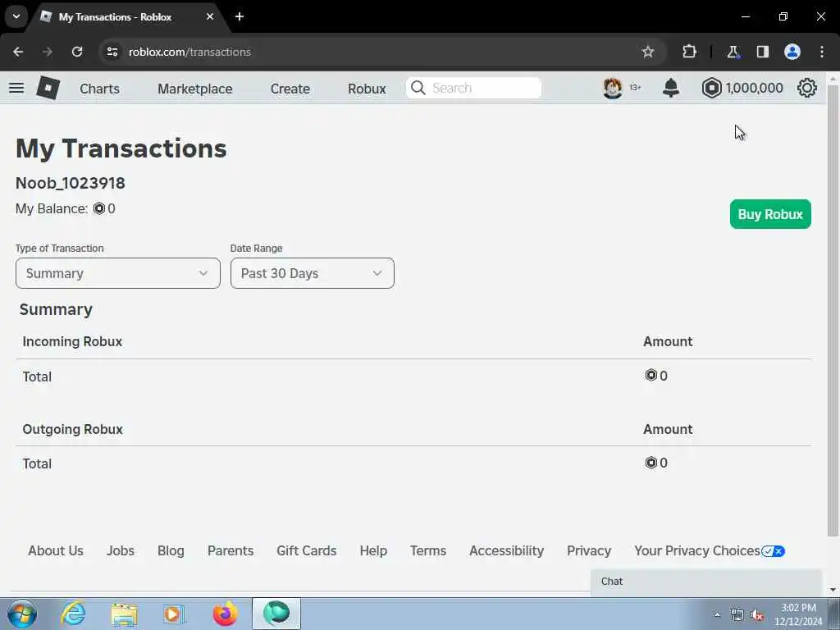Open the hamburger navigation menu
This screenshot has height=630, width=840.
click(16, 88)
